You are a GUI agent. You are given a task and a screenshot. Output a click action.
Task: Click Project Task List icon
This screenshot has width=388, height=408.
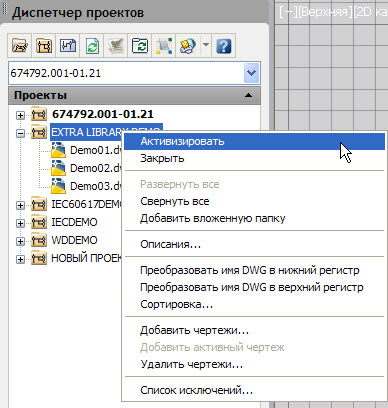point(116,46)
